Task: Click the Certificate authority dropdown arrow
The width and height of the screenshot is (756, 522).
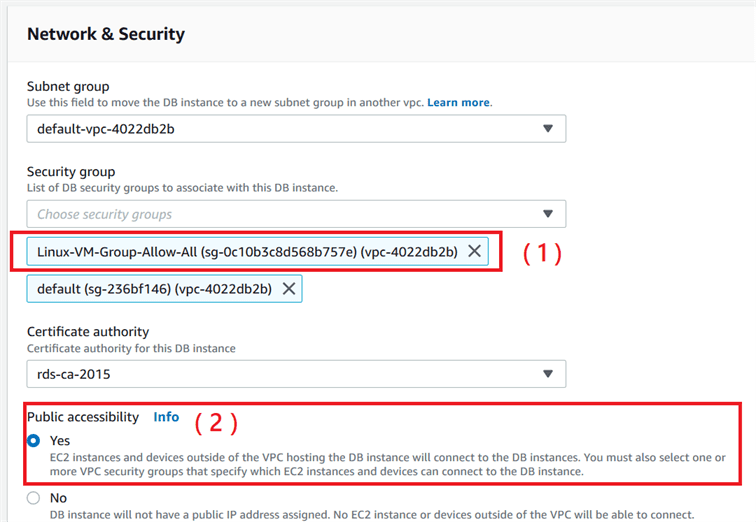Action: pyautogui.click(x=547, y=374)
